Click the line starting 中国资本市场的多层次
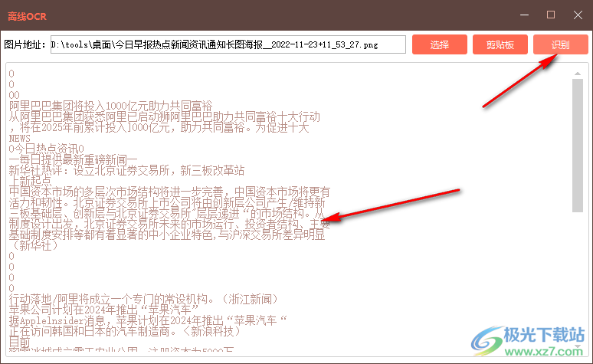Viewport: 593px width, 364px height. tap(170, 192)
